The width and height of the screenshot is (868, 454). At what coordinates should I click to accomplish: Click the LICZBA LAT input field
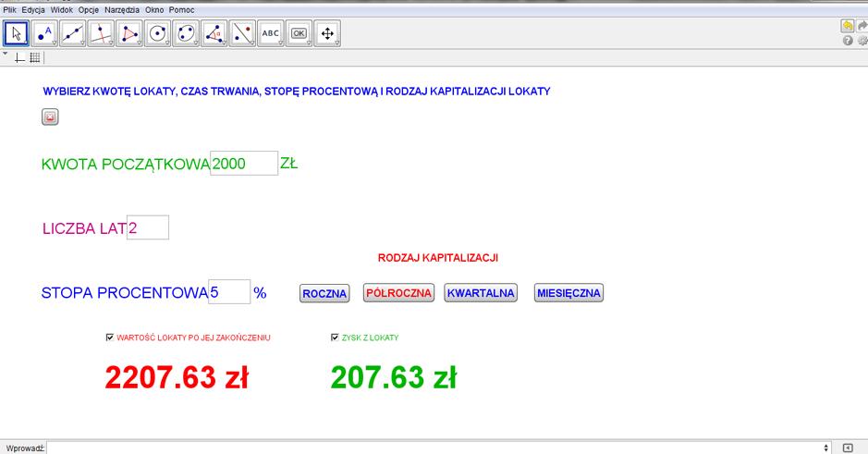[x=148, y=227]
